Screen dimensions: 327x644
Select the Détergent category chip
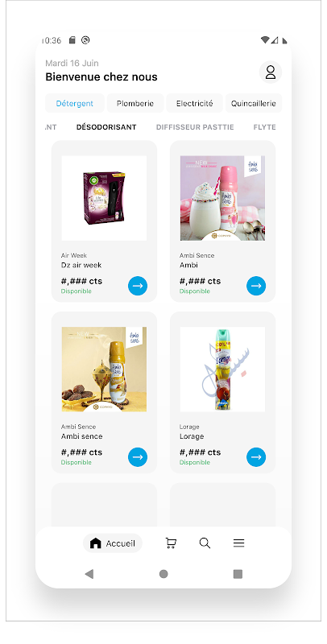[75, 104]
